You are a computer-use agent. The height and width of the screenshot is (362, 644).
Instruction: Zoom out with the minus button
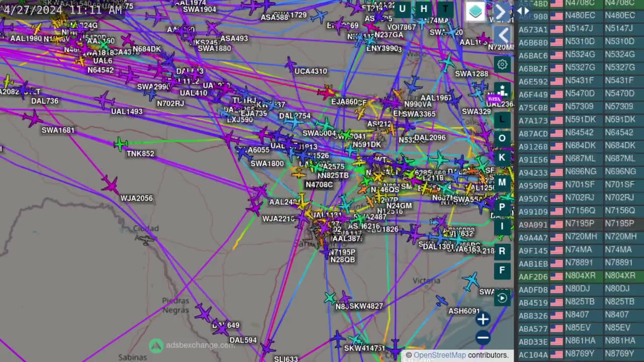point(482,337)
